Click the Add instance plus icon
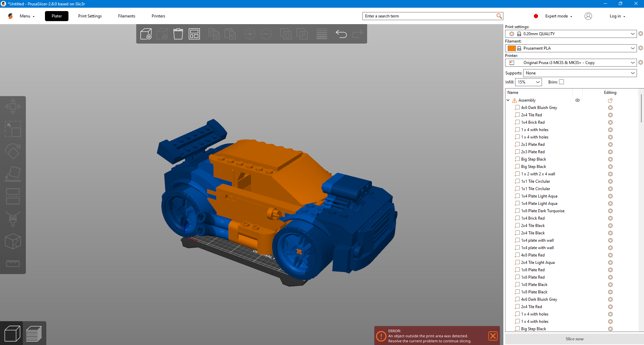This screenshot has width=644, height=345. click(250, 34)
